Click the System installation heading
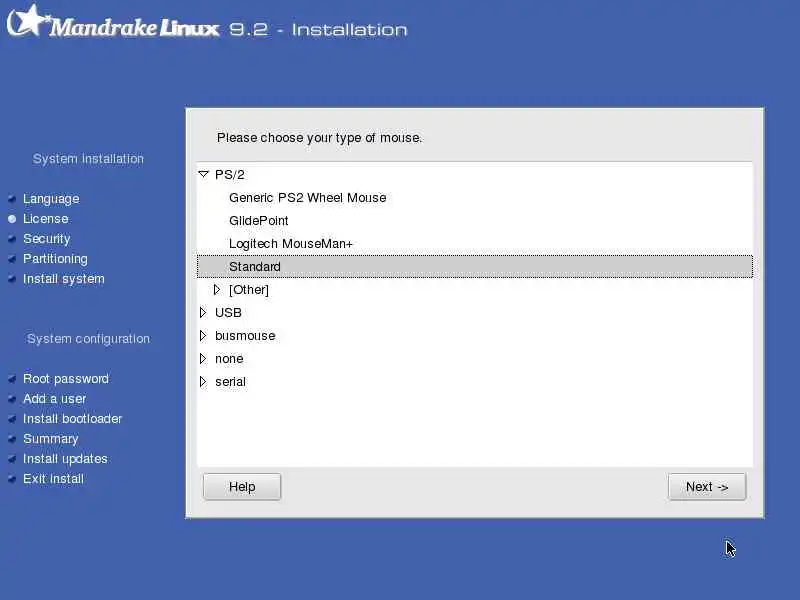This screenshot has width=800, height=600. pos(88,159)
